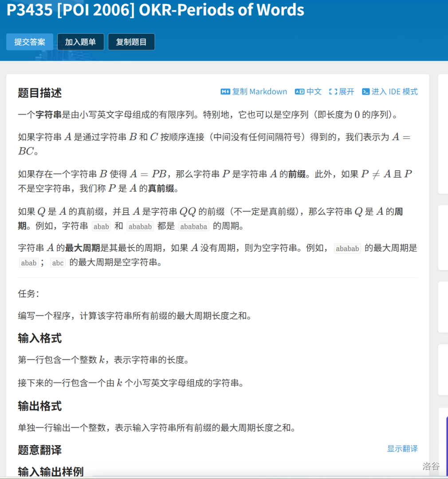Viewport: 448px width, 479px height.
Task: Click the abc inline code snippet
Action: (x=58, y=263)
